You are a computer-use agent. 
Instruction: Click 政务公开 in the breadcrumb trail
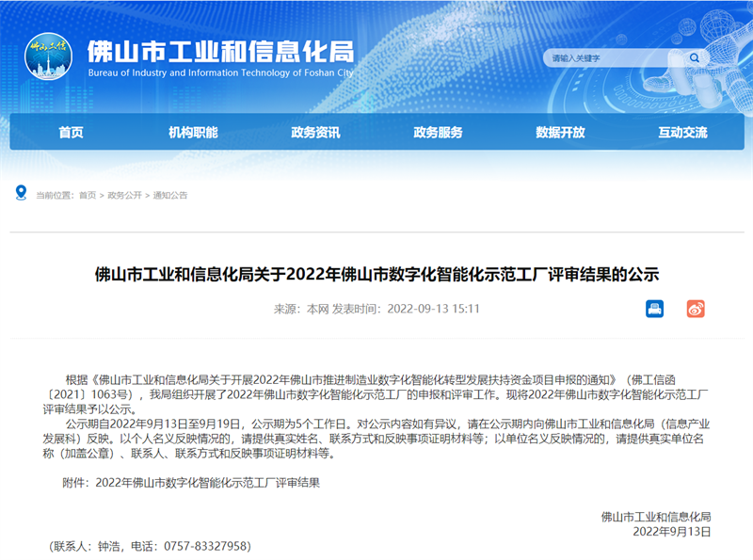click(124, 196)
